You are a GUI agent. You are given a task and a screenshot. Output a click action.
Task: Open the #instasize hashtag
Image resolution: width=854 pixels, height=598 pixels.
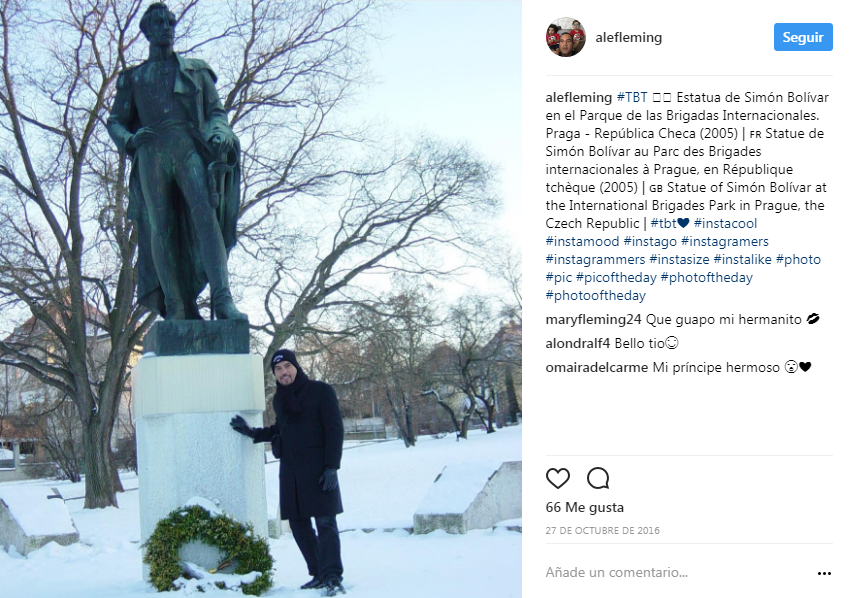(x=679, y=259)
